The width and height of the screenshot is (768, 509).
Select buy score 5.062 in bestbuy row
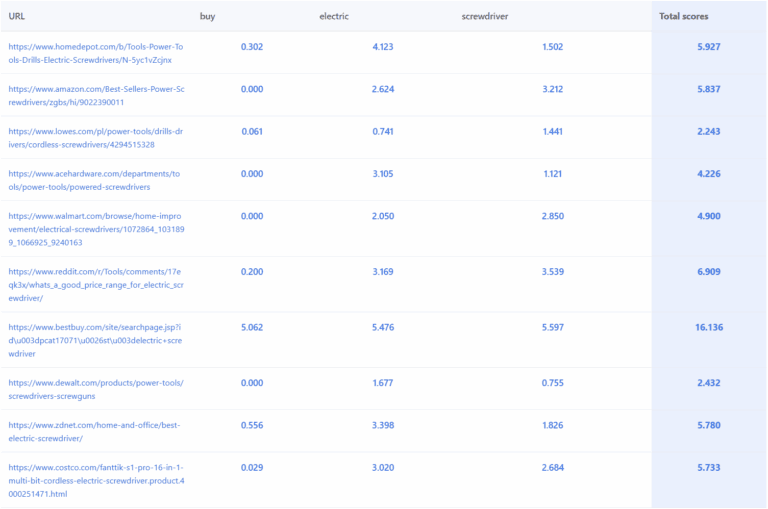click(x=252, y=327)
